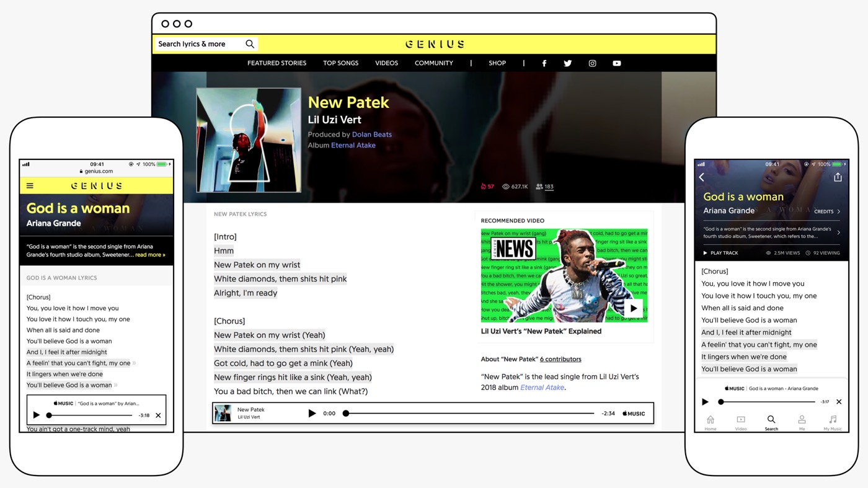This screenshot has width=868, height=488.
Task: Click the Lil Uzi Vert artist name in header
Action: (x=335, y=120)
